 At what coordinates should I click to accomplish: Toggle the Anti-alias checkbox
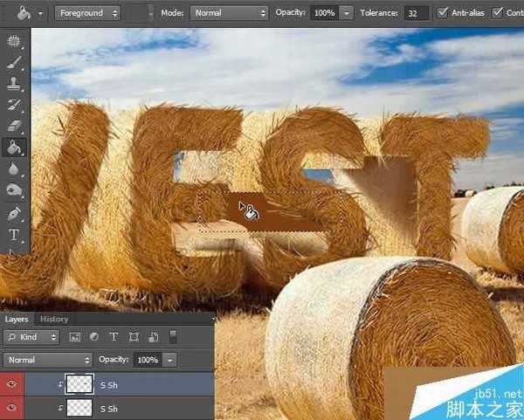pos(443,13)
